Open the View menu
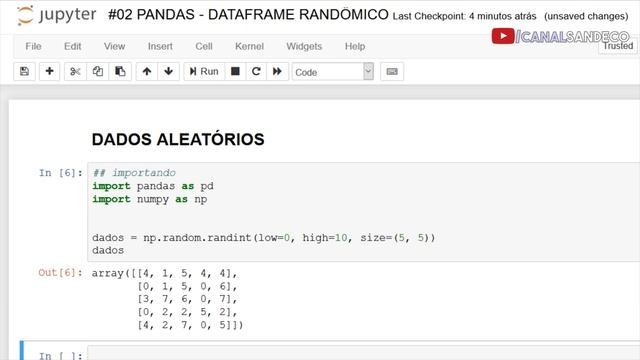Image resolution: width=640 pixels, height=360 pixels. pos(114,47)
